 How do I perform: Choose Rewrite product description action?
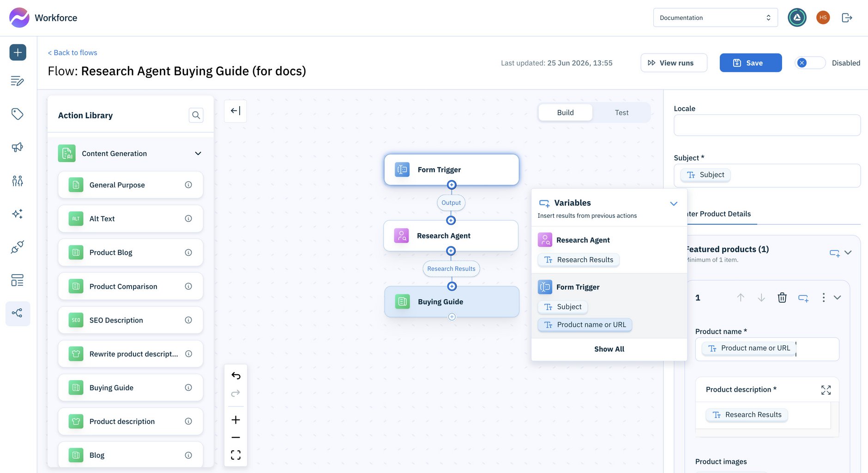[x=131, y=354]
